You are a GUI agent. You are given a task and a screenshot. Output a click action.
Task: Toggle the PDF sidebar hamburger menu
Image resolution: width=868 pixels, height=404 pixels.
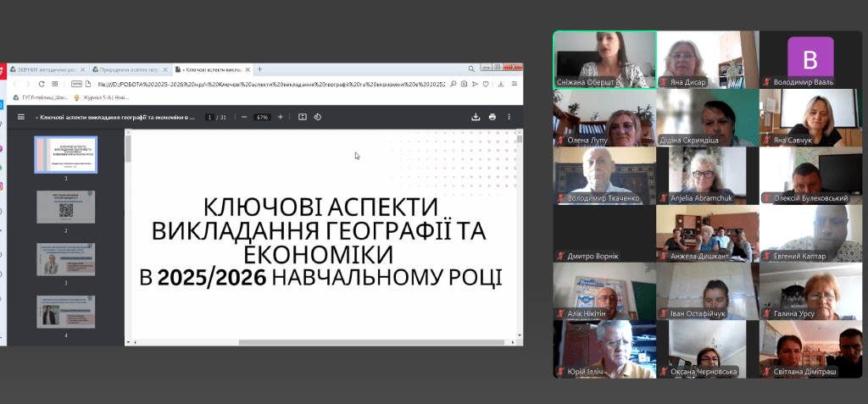21,117
